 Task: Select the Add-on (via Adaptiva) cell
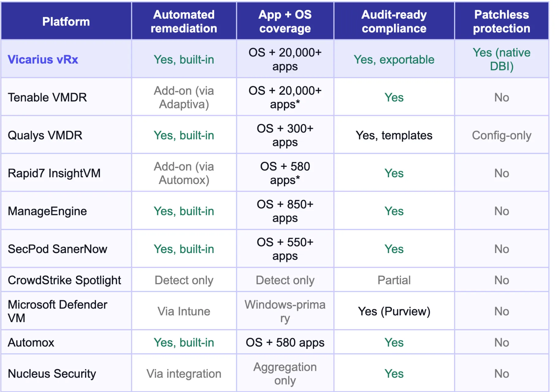point(184,97)
